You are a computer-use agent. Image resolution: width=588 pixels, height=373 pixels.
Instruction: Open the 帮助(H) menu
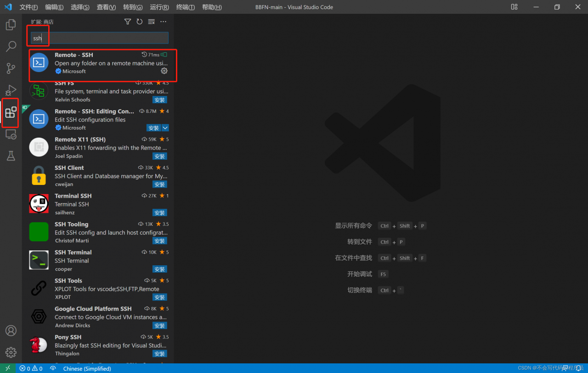point(212,7)
